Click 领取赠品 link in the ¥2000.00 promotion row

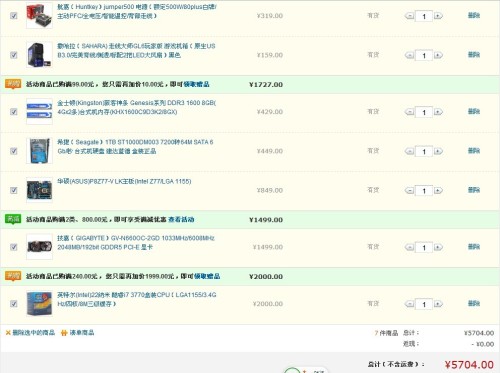pyautogui.click(x=207, y=276)
